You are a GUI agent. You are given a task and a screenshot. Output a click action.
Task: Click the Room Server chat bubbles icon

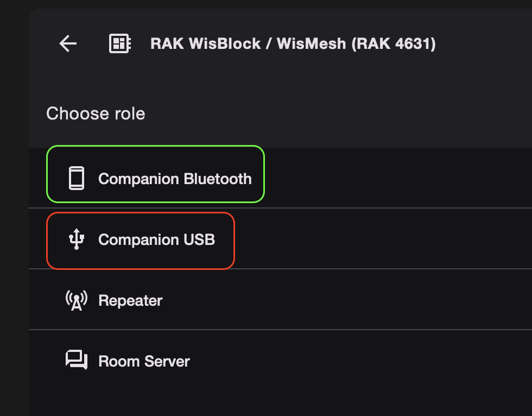click(x=77, y=361)
